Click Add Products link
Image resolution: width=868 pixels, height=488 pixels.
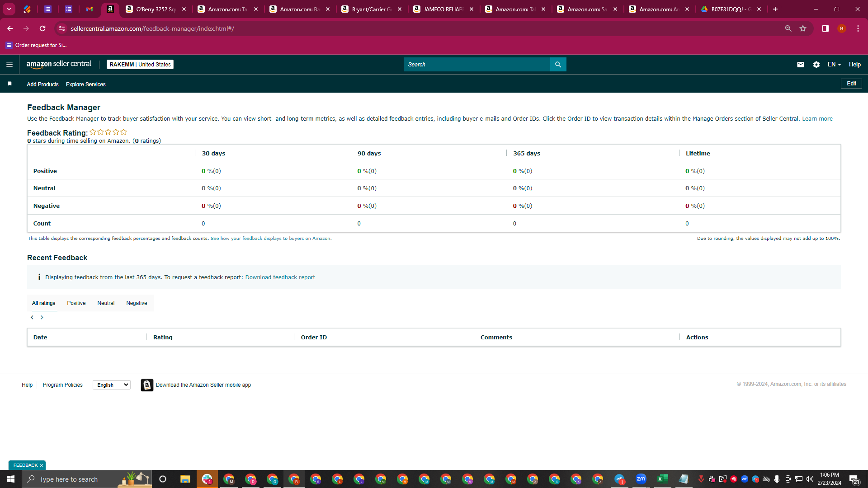[x=42, y=84]
